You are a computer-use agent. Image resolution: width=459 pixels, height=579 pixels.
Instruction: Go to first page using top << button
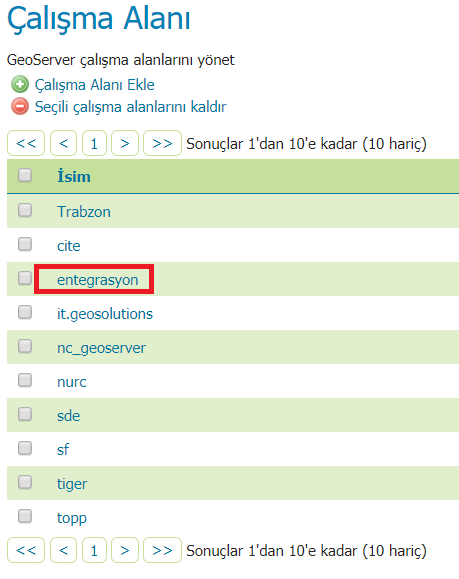pyautogui.click(x=26, y=143)
